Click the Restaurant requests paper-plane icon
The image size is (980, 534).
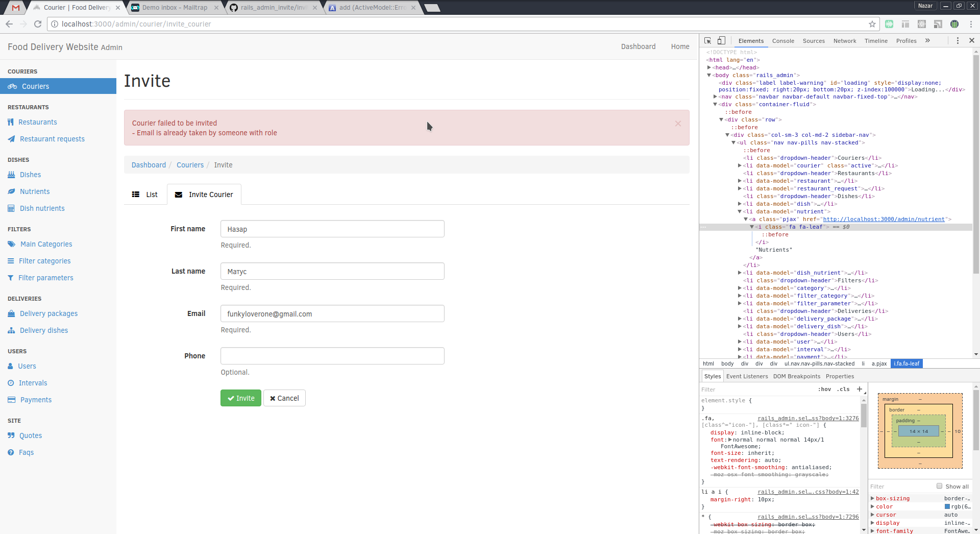11,139
